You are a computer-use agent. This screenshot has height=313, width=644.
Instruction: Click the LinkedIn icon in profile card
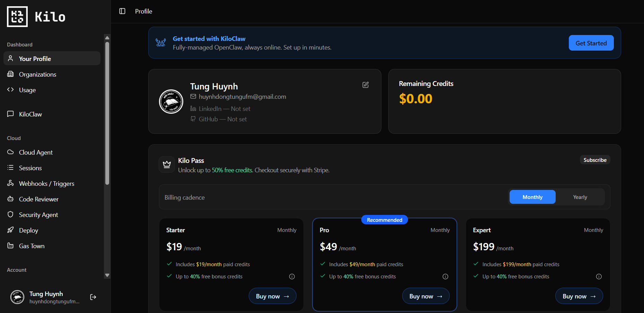point(193,109)
